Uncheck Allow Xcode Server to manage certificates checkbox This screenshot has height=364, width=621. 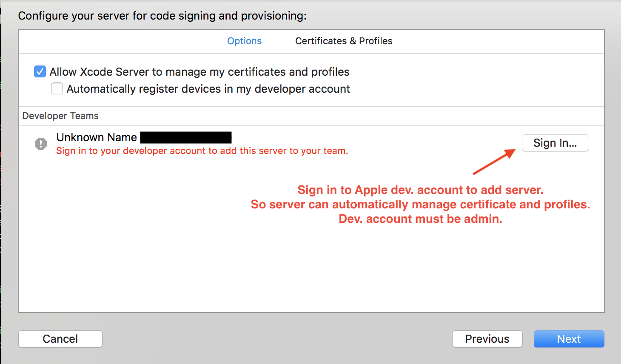(x=40, y=71)
